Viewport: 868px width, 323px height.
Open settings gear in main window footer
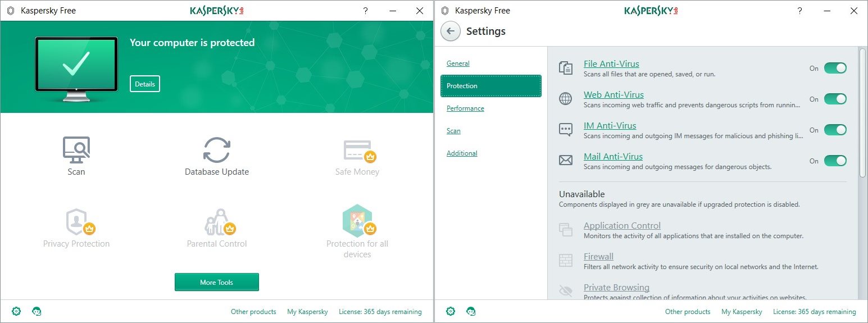coord(16,311)
